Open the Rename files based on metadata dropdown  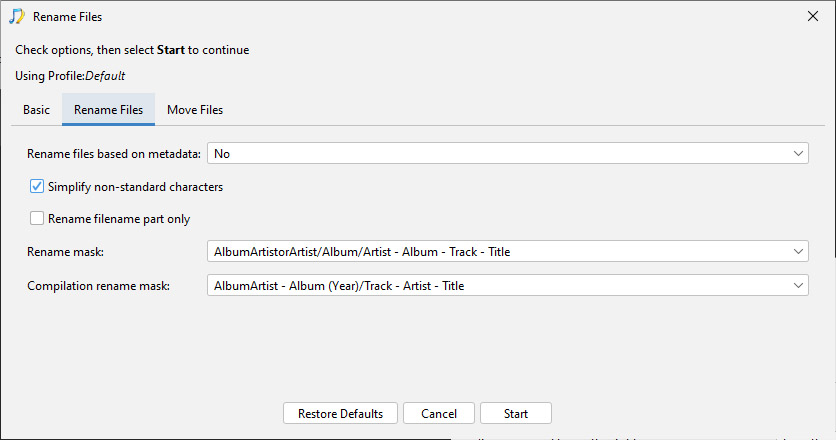[x=508, y=154]
